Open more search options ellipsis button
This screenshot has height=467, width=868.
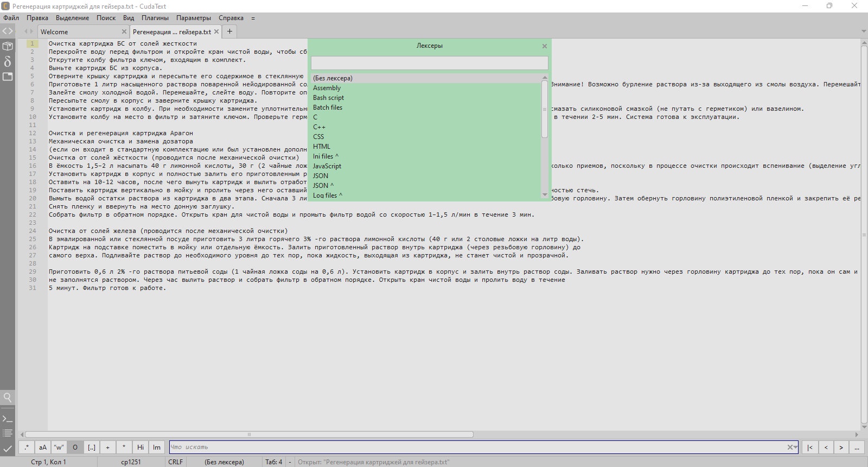tap(857, 447)
